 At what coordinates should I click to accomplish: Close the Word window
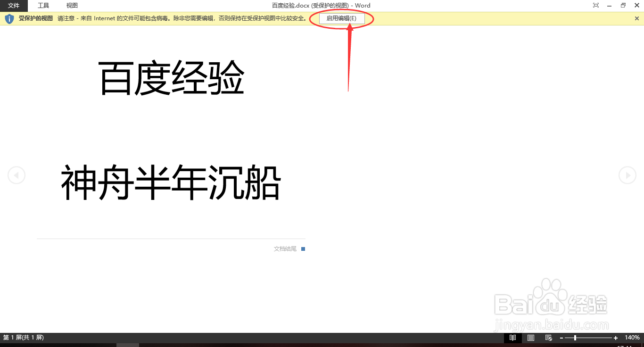[x=637, y=6]
